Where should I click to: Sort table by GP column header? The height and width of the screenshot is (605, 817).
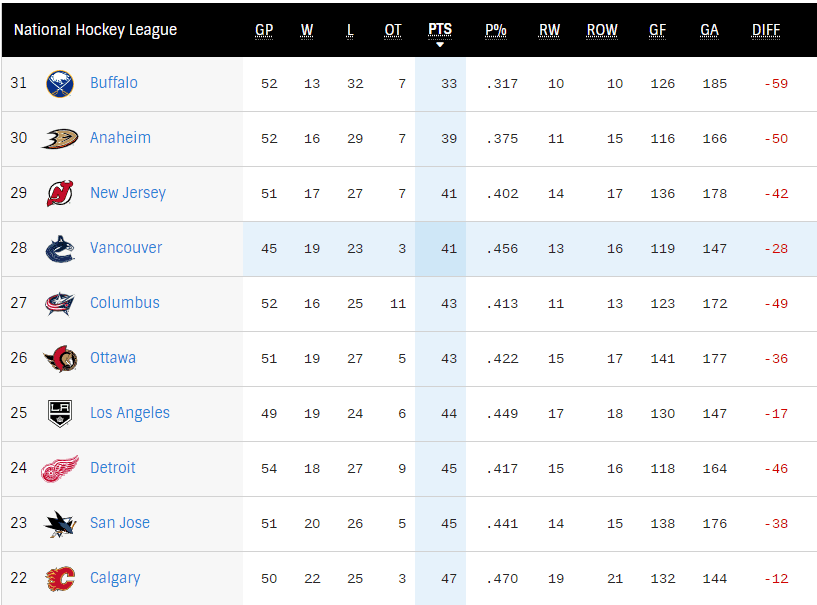pos(264,30)
